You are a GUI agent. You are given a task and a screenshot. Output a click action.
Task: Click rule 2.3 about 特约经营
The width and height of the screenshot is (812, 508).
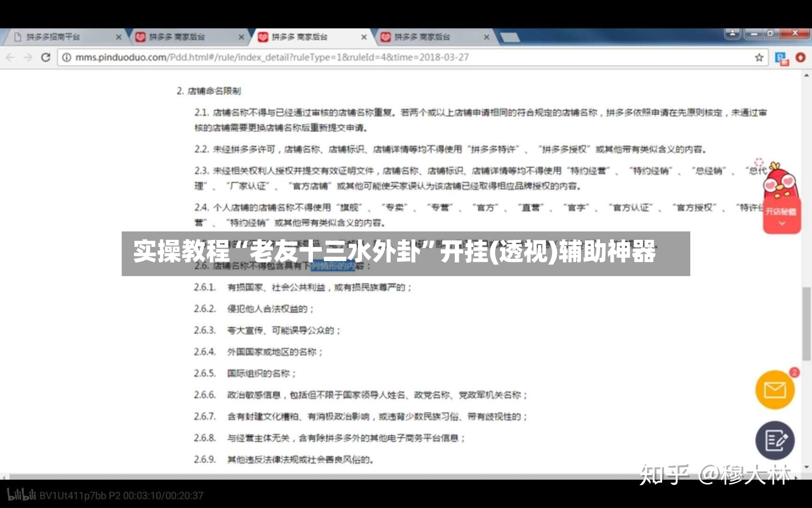[x=480, y=178]
